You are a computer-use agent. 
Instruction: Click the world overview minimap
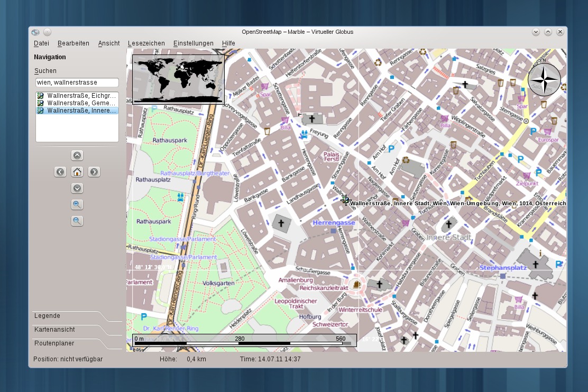tap(179, 79)
